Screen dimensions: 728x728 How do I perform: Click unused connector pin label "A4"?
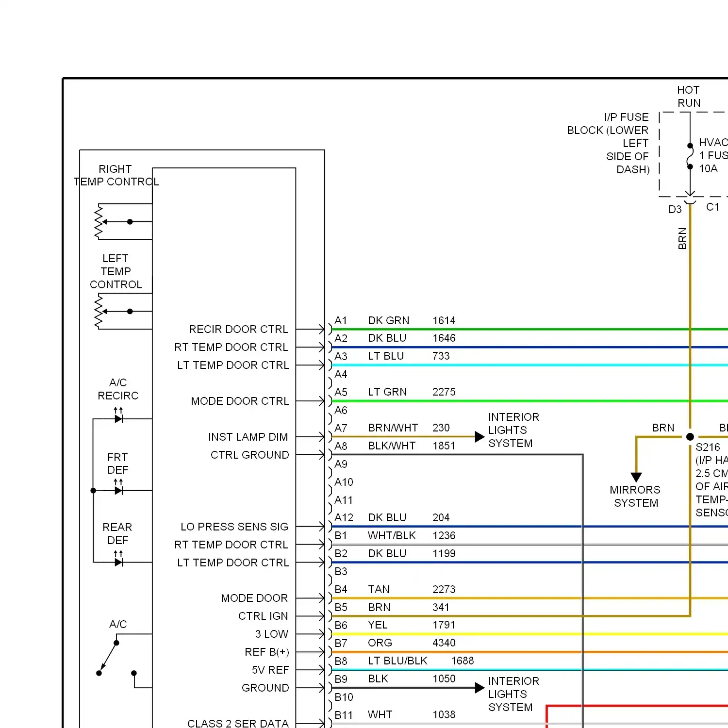(x=341, y=374)
